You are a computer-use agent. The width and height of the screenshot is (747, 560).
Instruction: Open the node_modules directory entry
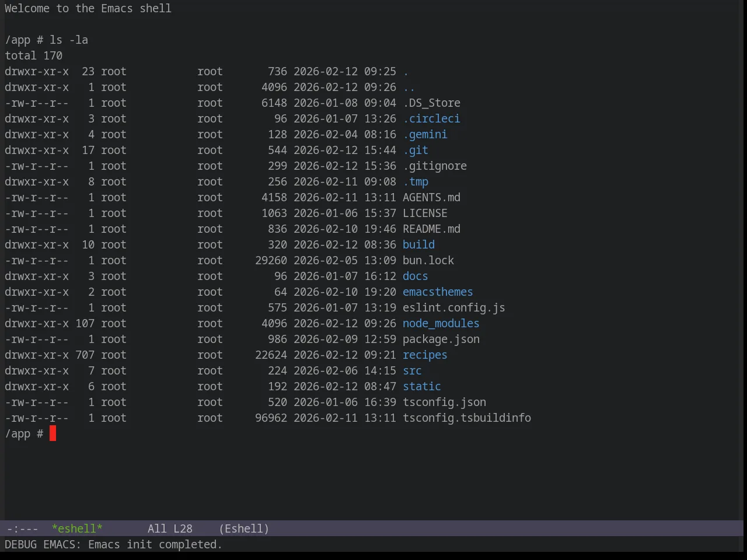tap(441, 323)
